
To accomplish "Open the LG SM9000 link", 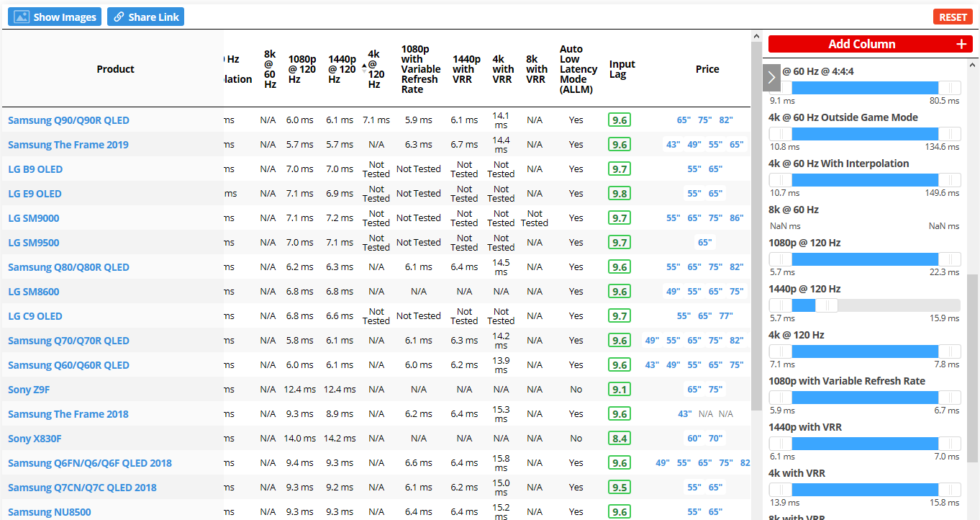I will [x=34, y=218].
